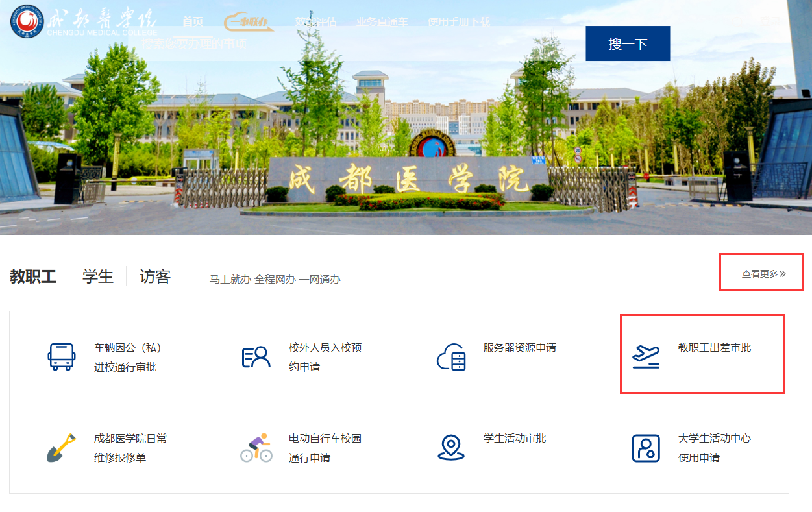Click the airplane icon for business trip approval
Viewport: 812px width, 512px height.
pyautogui.click(x=646, y=357)
